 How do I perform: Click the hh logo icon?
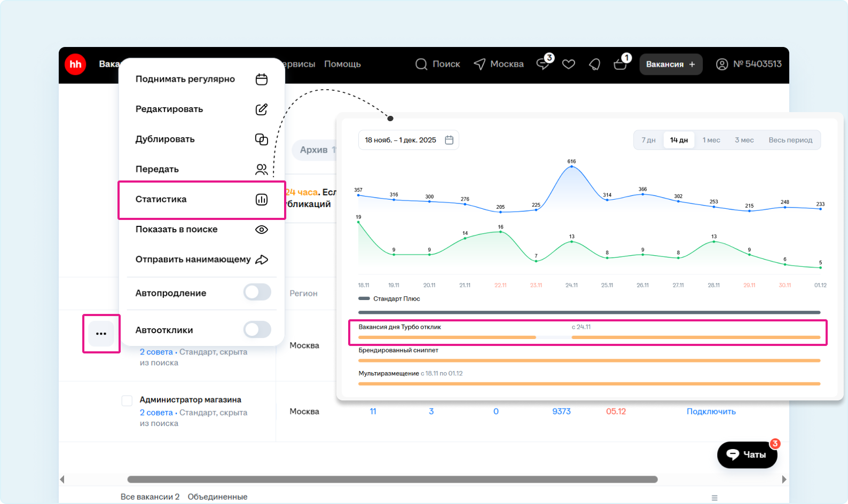[x=75, y=65]
